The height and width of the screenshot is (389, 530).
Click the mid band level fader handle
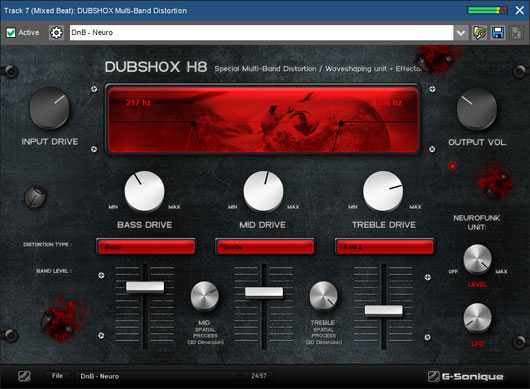(264, 292)
